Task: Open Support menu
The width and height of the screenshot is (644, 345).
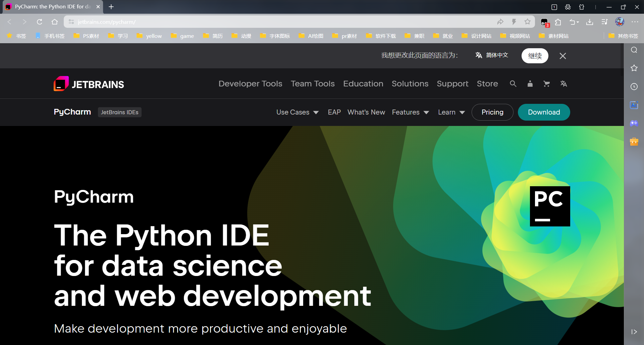Action: click(x=452, y=84)
